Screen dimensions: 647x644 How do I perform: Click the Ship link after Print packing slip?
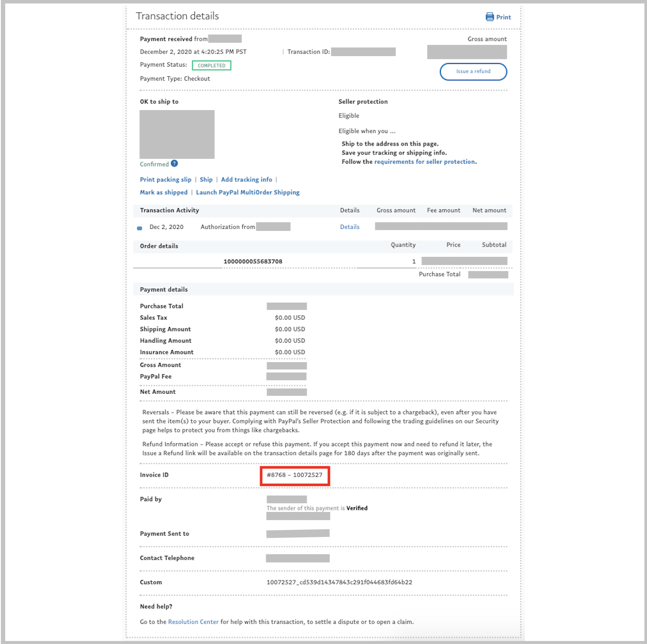click(206, 180)
